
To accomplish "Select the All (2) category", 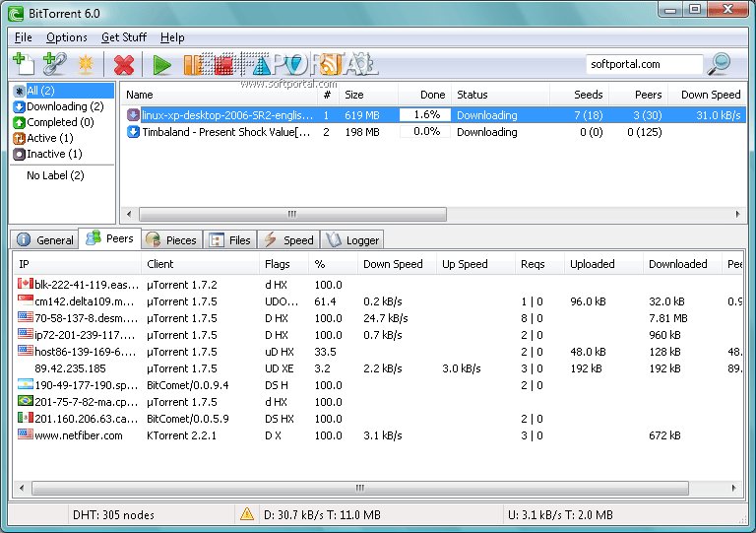I will pyautogui.click(x=63, y=91).
